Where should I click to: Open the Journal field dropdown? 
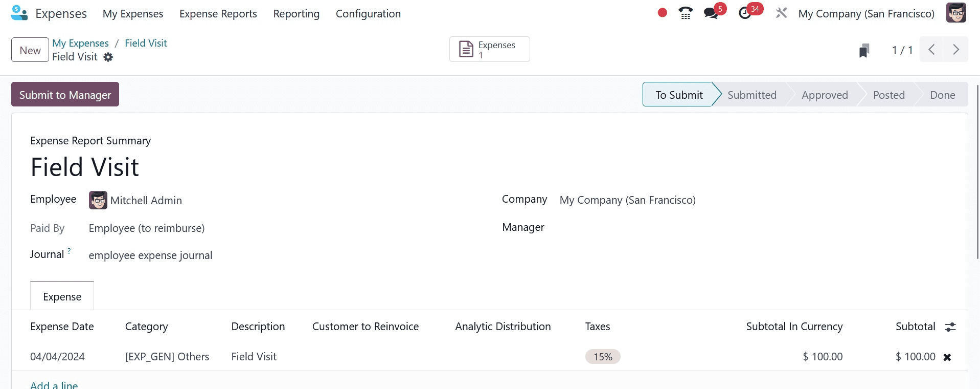pos(150,255)
